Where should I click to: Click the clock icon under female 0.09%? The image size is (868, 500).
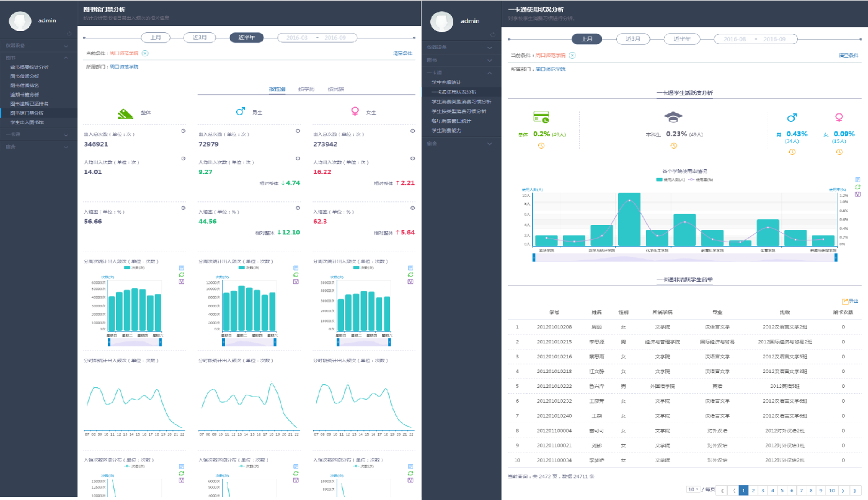pos(839,152)
